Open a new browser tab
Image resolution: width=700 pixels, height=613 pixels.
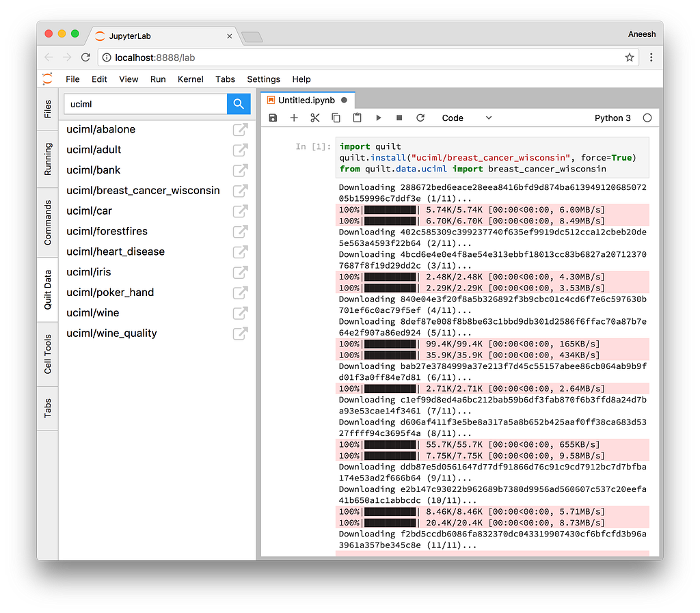point(252,37)
